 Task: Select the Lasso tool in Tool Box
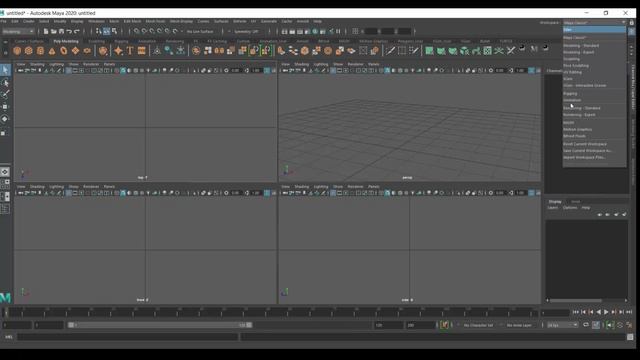coord(5,83)
